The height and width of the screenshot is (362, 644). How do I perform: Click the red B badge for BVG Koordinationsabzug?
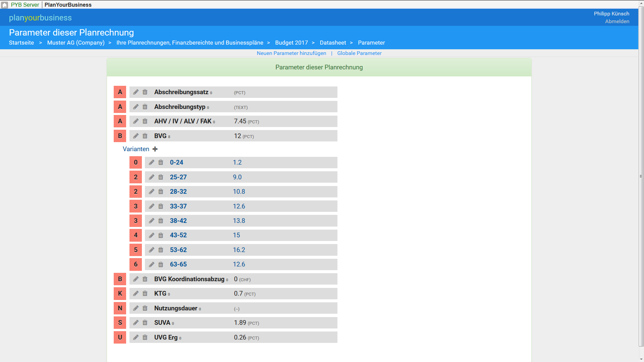click(120, 279)
